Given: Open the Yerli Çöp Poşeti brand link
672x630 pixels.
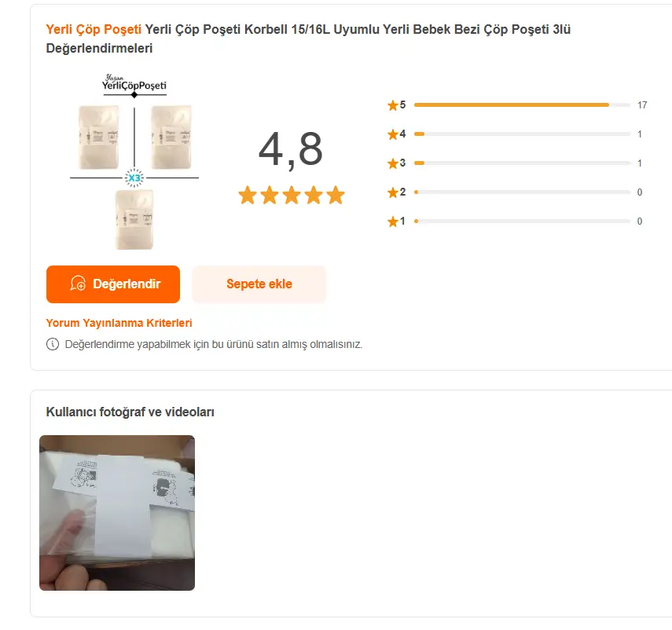Looking at the screenshot, I should [x=94, y=29].
